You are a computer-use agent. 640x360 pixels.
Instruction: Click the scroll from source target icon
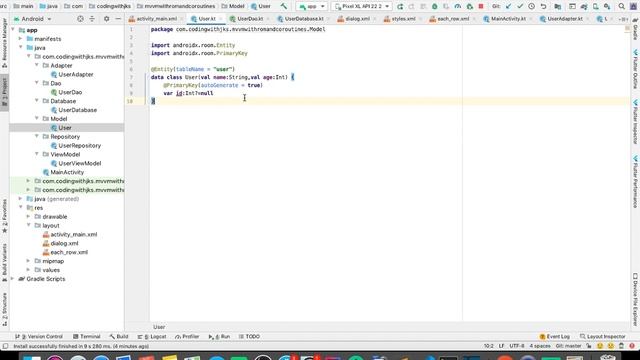[x=80, y=19]
